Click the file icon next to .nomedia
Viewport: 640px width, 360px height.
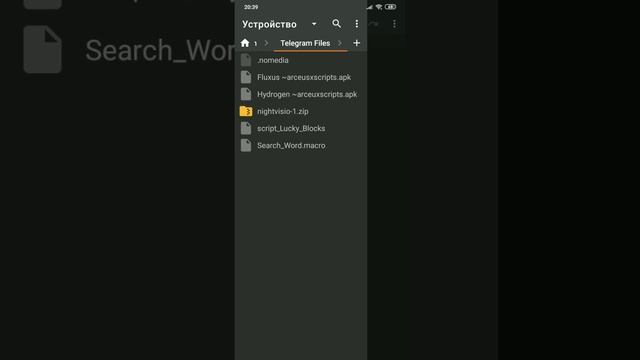[246, 60]
